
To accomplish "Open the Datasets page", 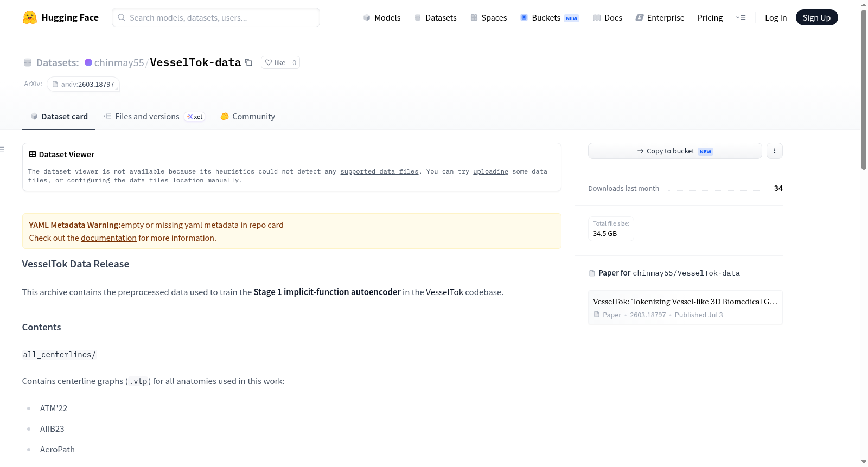I will click(x=436, y=17).
